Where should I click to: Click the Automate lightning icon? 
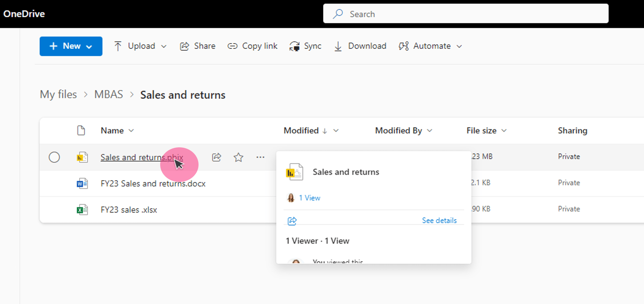(x=403, y=46)
